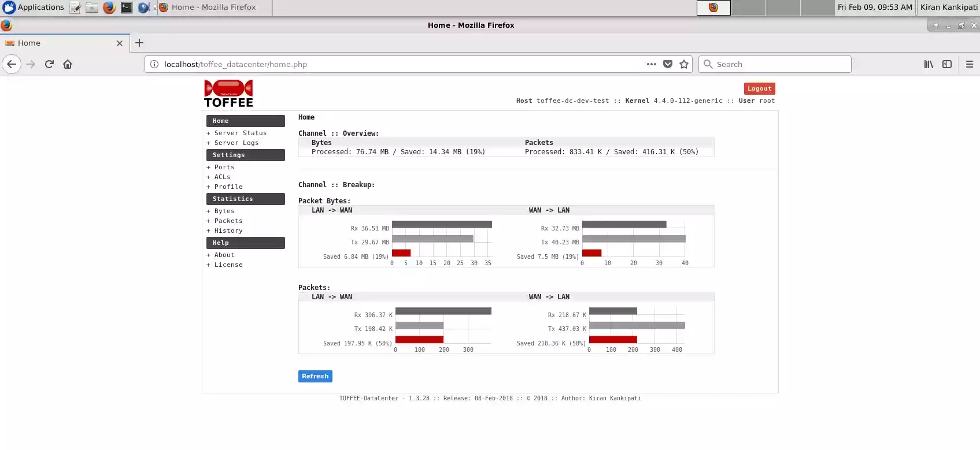
Task: Click the Firefox reload page icon
Action: click(49, 64)
